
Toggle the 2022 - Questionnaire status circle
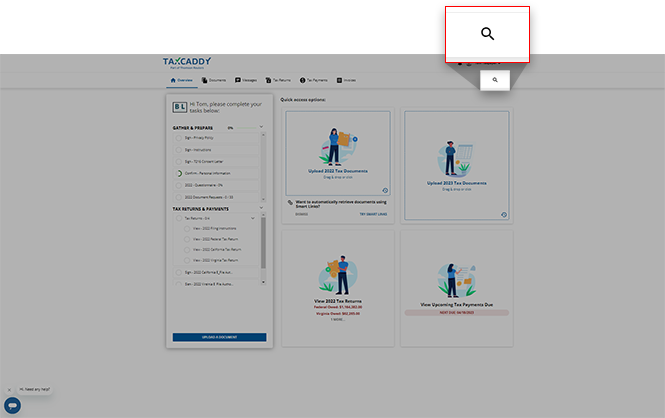click(179, 185)
